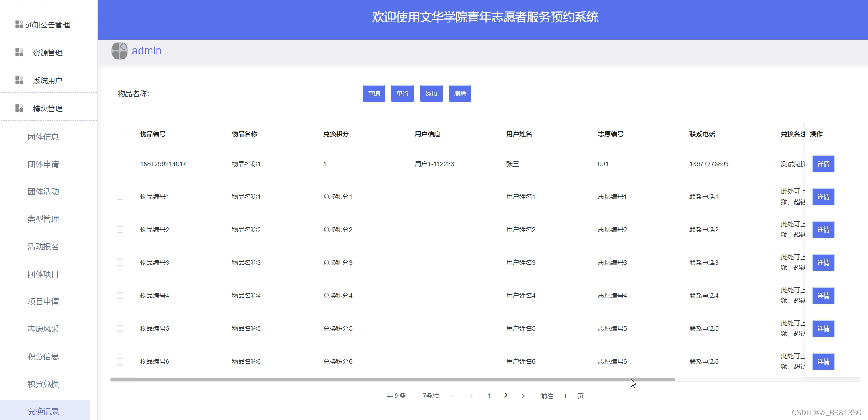Open 团体申请 in sidebar

43,164
